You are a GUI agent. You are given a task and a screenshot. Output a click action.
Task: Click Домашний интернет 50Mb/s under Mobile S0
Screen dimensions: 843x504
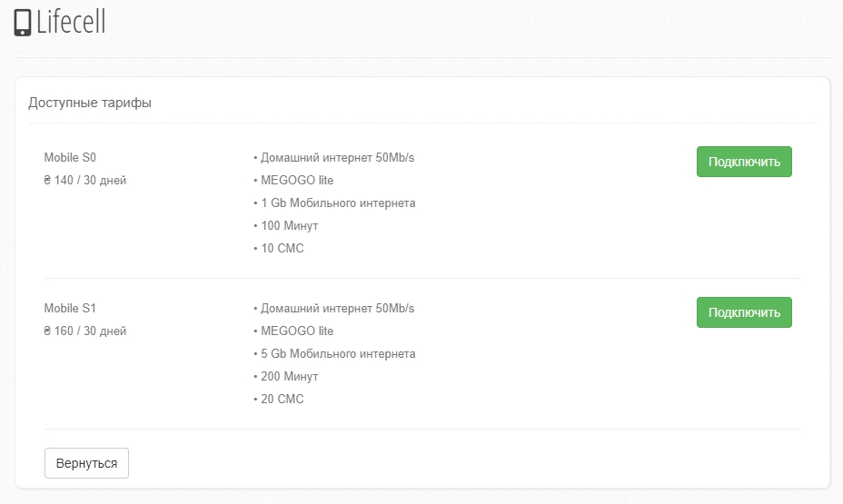[x=335, y=157]
